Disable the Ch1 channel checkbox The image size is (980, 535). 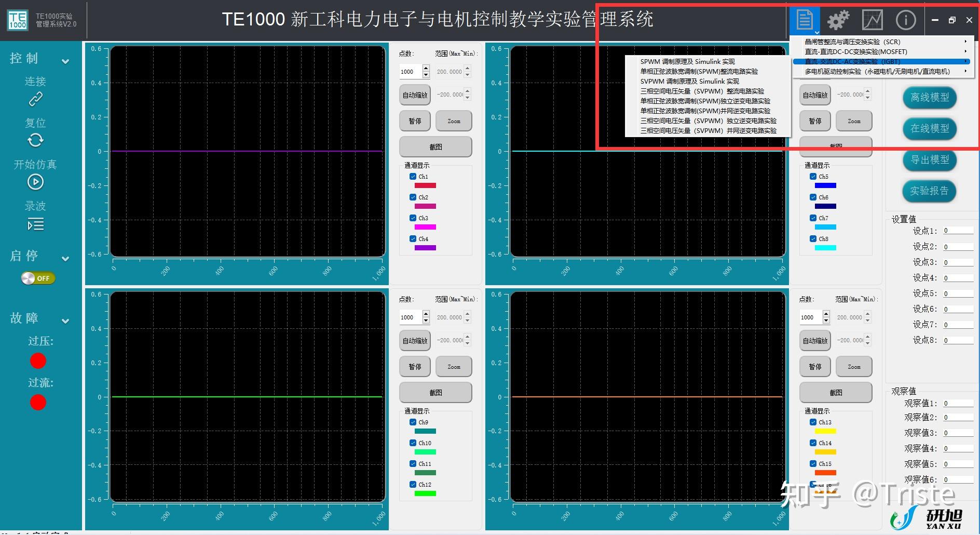click(413, 177)
